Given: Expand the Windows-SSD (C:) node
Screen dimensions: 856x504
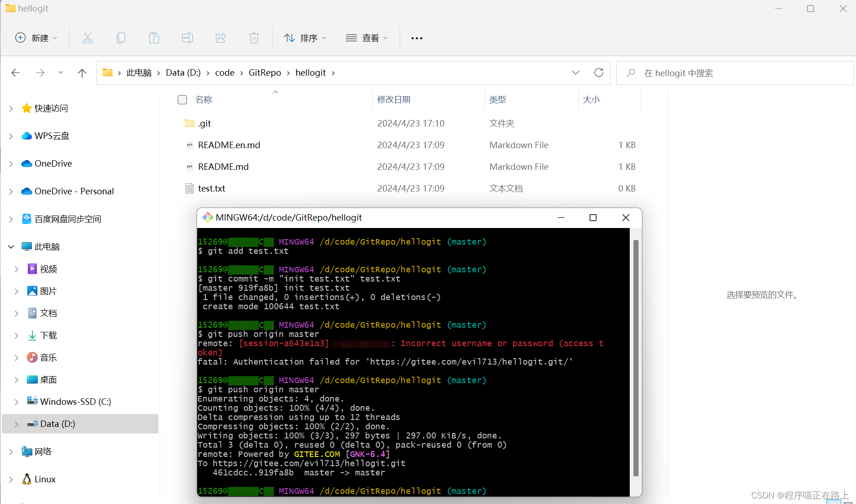Looking at the screenshot, I should coord(17,402).
